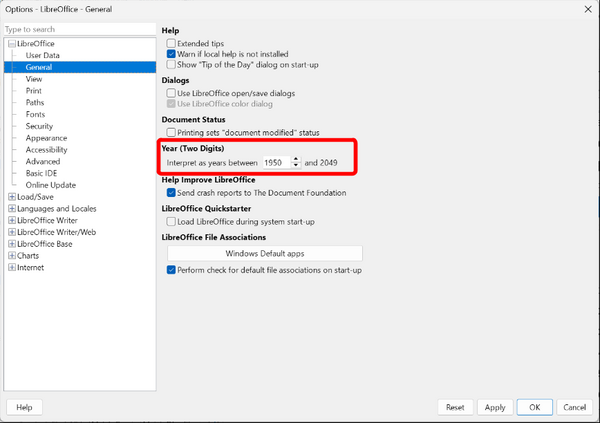Screen dimensions: 600x423
Task: Click the Charts label in the tree
Action: (28, 256)
